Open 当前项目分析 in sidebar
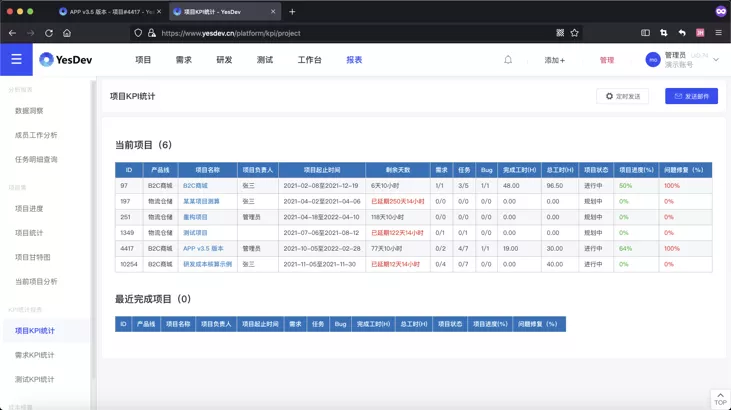Image resolution: width=731 pixels, height=410 pixels. click(x=36, y=281)
